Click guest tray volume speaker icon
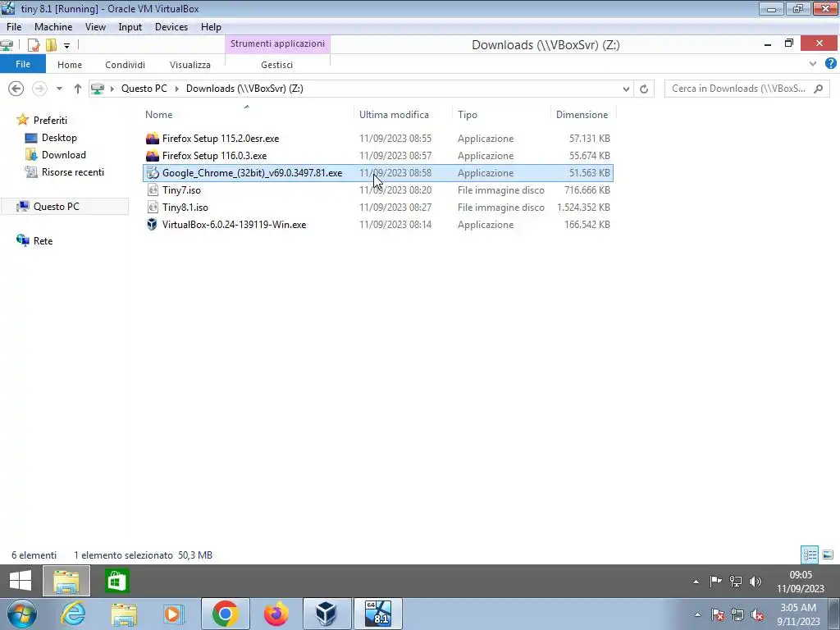The height and width of the screenshot is (630, 840). tap(756, 582)
